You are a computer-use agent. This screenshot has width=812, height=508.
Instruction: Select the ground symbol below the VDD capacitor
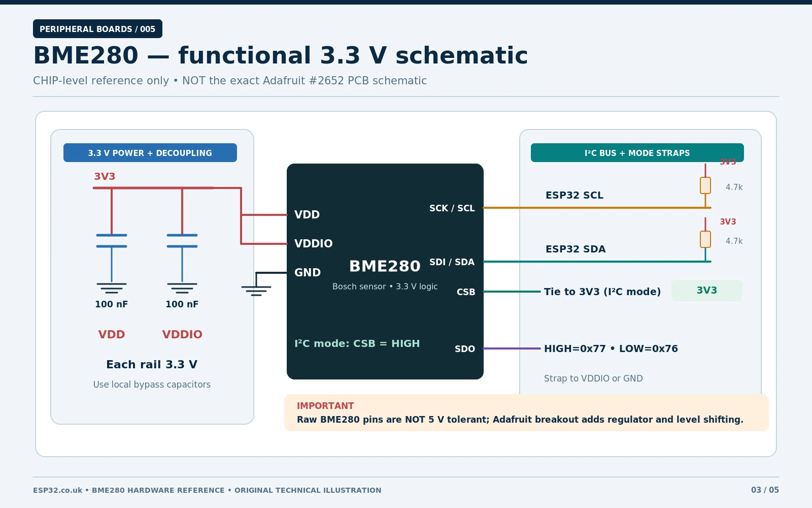click(112, 288)
